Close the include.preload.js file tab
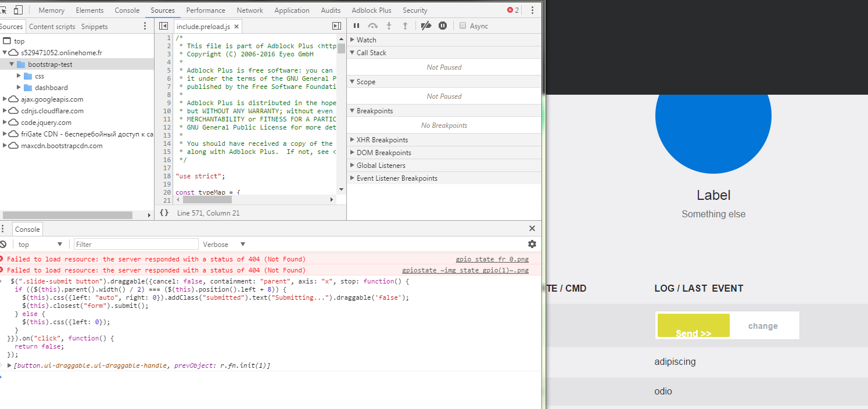868x409 pixels. [236, 27]
